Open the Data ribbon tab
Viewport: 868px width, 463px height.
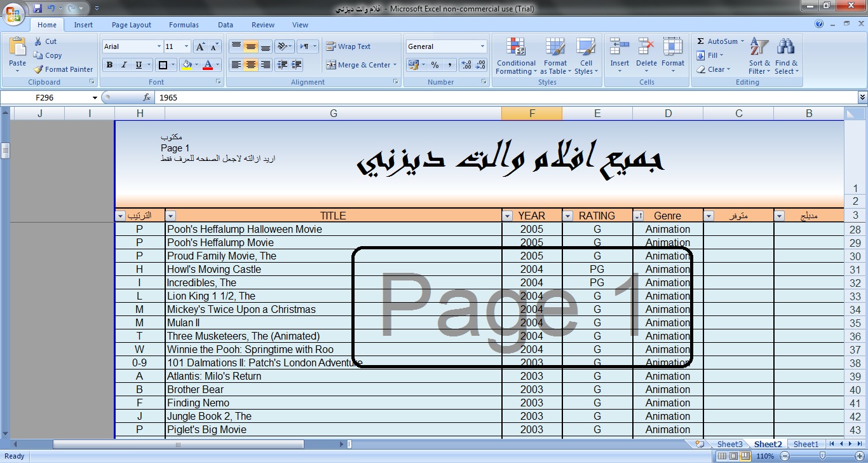[226, 25]
